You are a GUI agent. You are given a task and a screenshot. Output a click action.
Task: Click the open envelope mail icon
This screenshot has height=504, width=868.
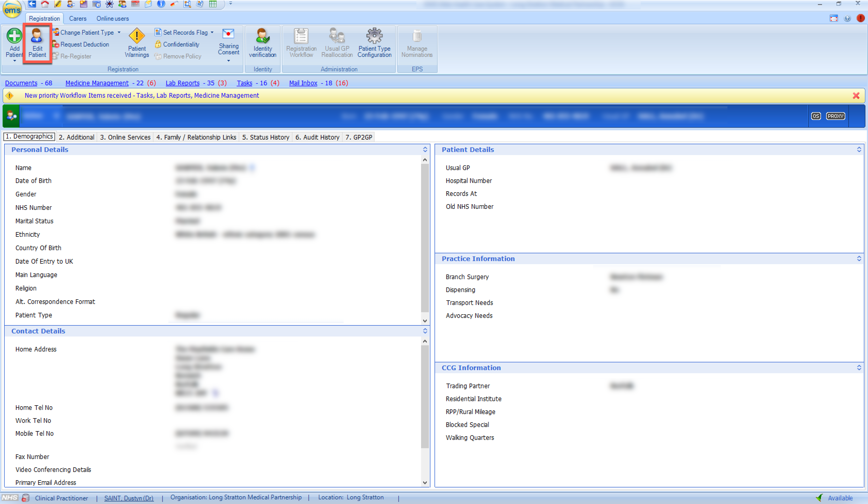click(x=148, y=4)
